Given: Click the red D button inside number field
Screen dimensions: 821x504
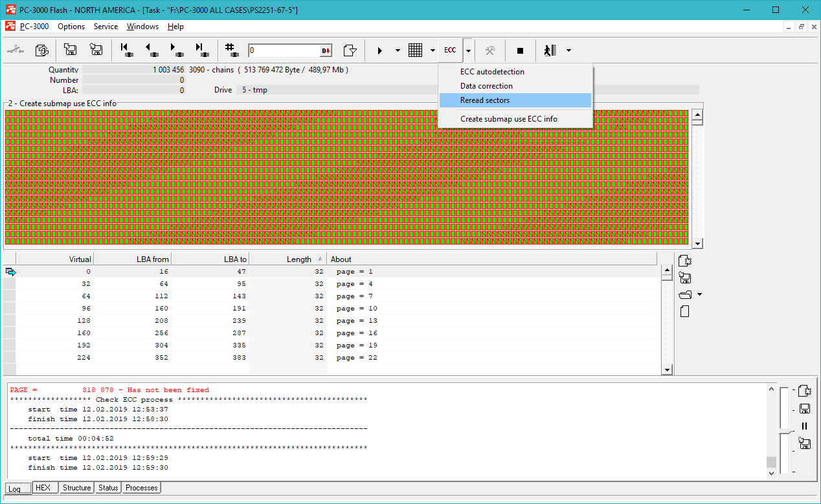Looking at the screenshot, I should click(x=326, y=50).
